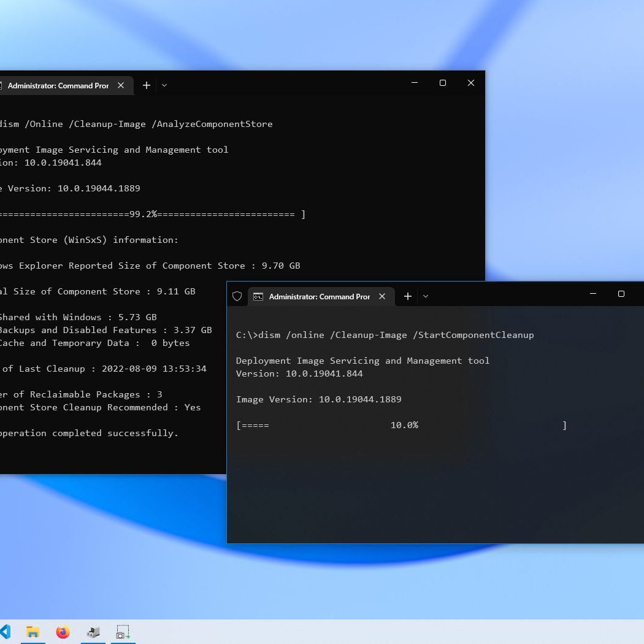Click '10.0.19041.844' version line in back window
The width and height of the screenshot is (644, 644).
coord(63,163)
